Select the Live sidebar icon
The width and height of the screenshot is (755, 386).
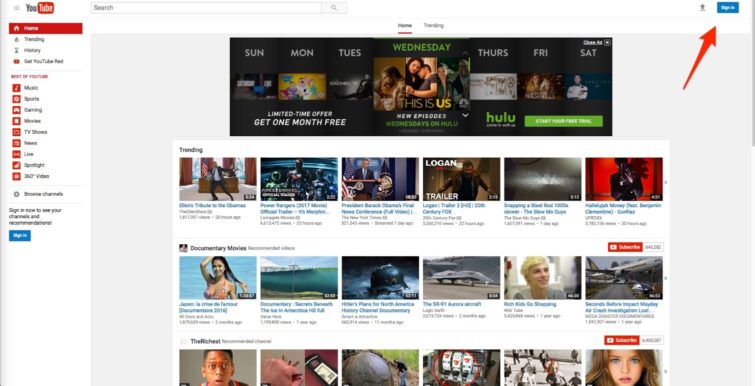point(16,154)
